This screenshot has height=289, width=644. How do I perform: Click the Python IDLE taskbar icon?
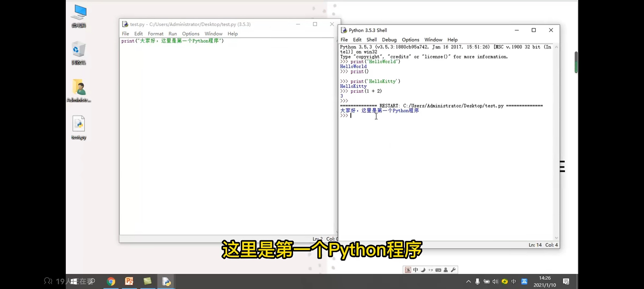[166, 281]
